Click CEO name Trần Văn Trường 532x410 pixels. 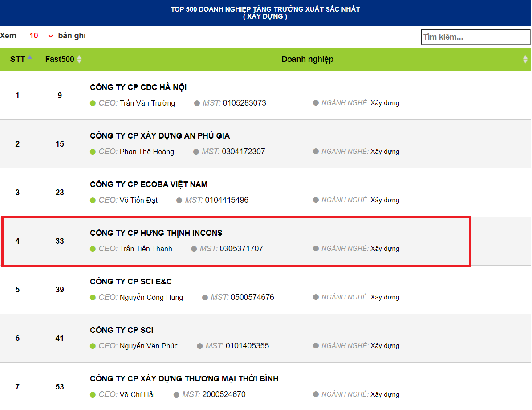coord(147,103)
